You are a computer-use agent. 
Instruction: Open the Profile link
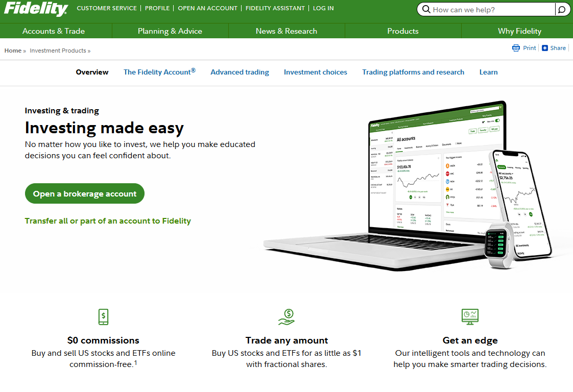click(x=157, y=8)
